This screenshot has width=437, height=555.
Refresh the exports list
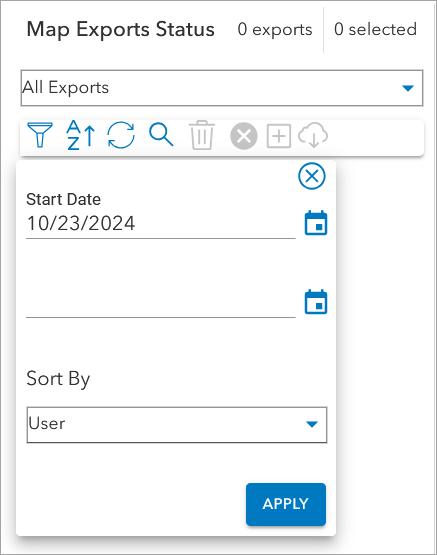(x=121, y=135)
